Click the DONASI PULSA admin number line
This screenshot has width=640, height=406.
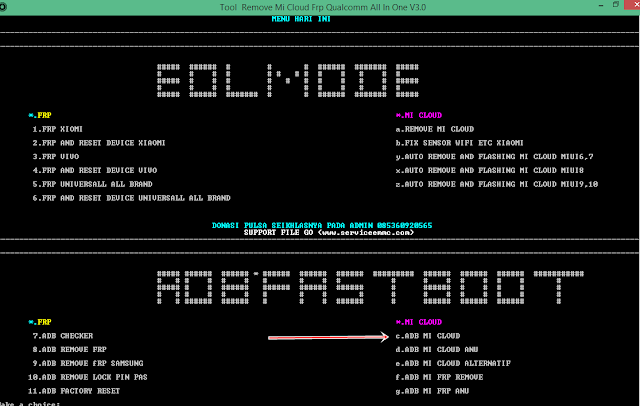click(x=322, y=225)
